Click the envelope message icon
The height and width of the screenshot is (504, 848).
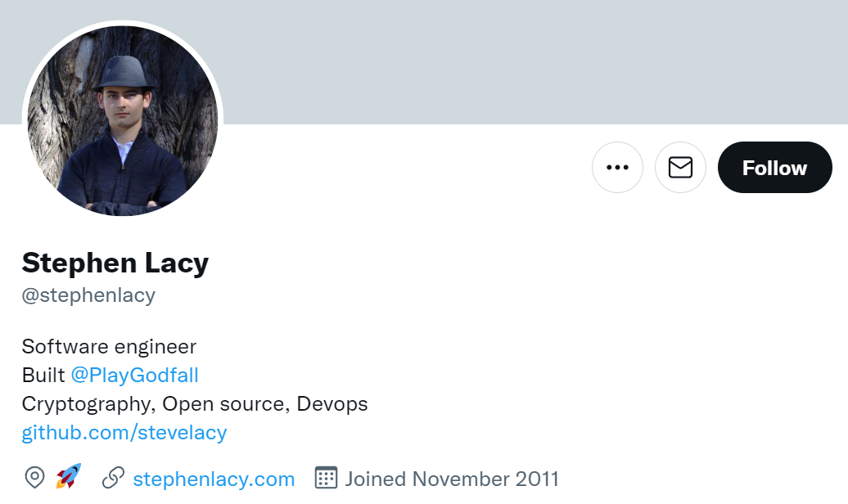680,168
